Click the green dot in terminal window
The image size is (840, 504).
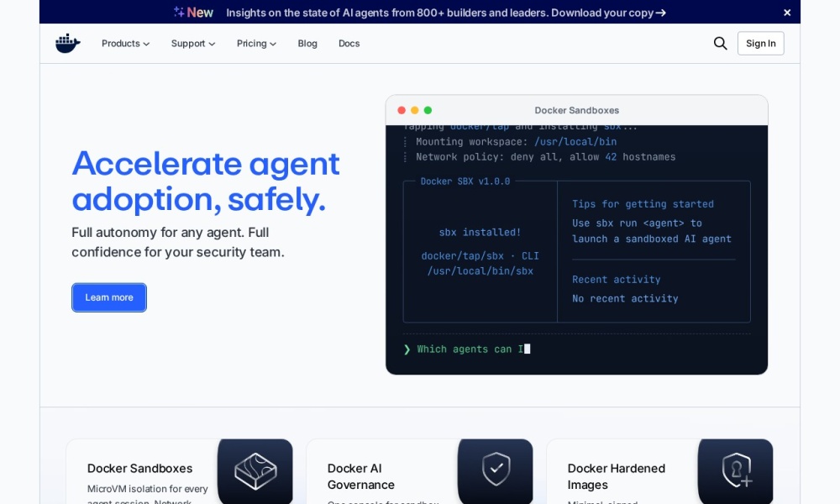coord(428,110)
